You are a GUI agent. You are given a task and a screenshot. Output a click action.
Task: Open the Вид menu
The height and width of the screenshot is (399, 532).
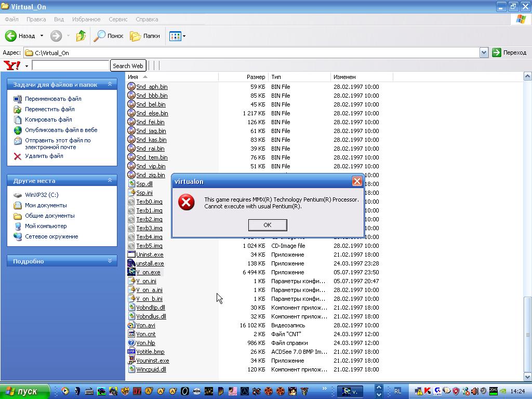(59, 19)
